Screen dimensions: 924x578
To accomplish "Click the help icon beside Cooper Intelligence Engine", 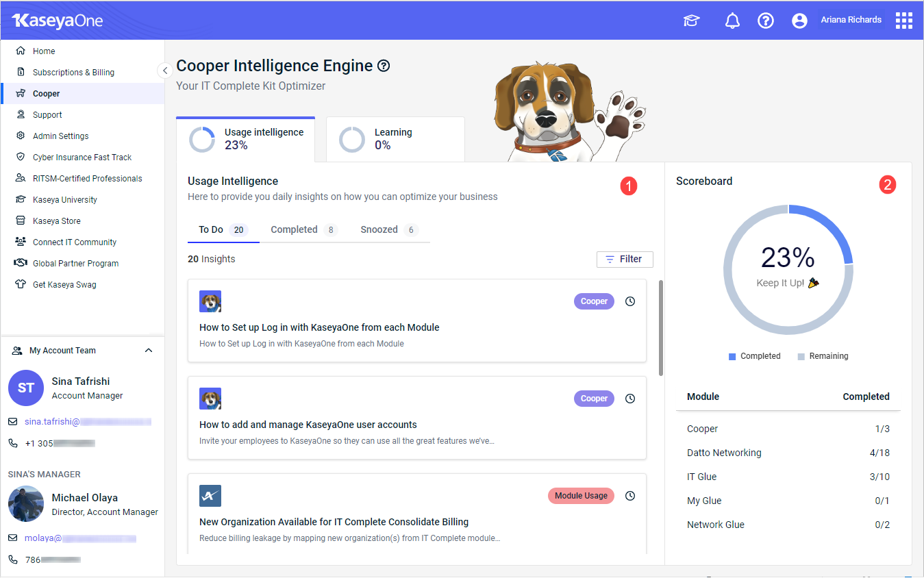I will (x=384, y=66).
